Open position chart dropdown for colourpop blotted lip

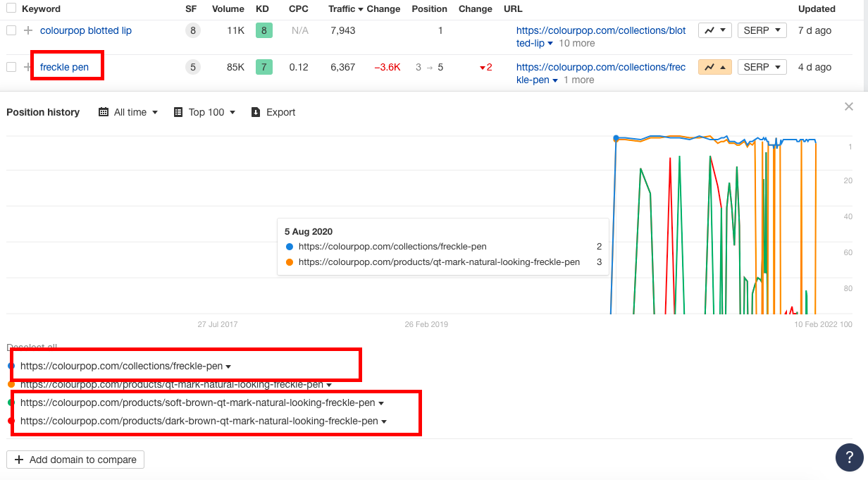715,30
